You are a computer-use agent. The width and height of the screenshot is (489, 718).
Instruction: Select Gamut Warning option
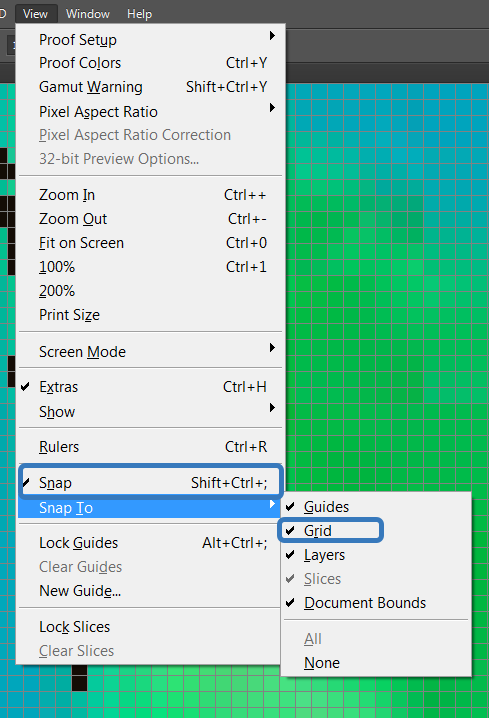tap(150, 87)
